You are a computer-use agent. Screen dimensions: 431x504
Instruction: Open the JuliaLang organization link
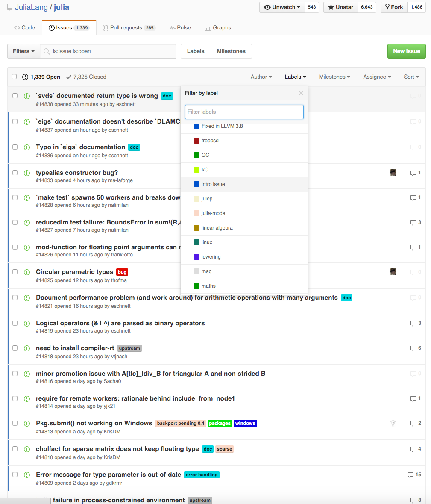click(x=31, y=7)
